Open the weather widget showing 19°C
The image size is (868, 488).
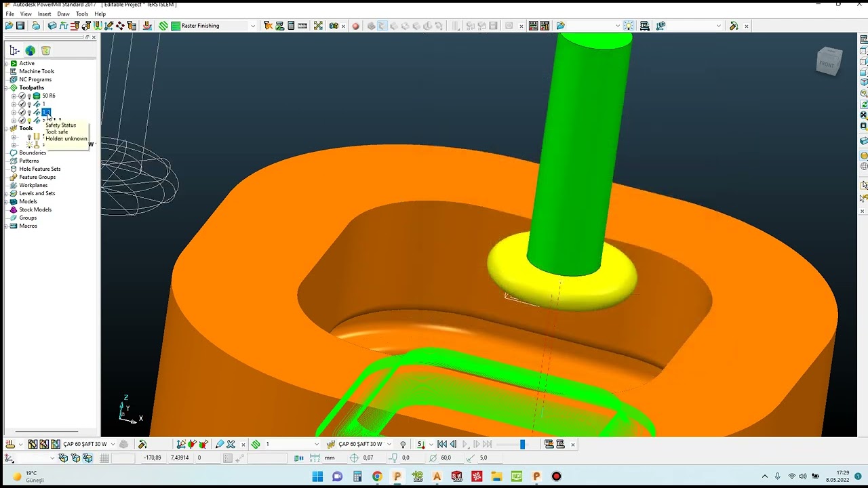click(x=27, y=476)
